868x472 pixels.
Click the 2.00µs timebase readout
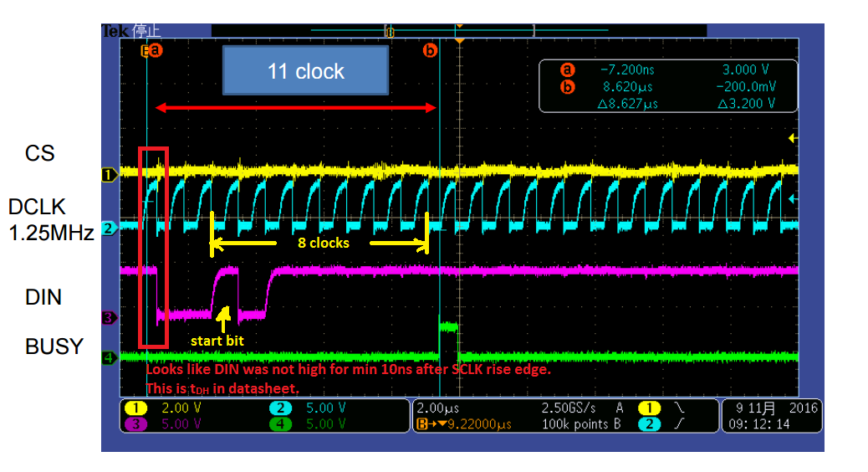438,408
